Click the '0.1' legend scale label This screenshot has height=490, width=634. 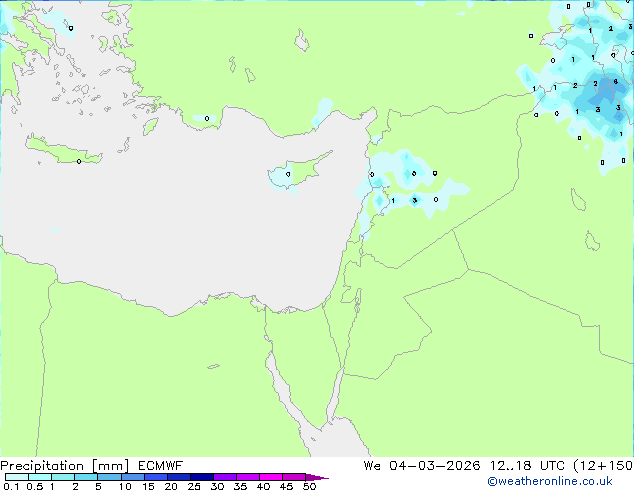[11, 486]
